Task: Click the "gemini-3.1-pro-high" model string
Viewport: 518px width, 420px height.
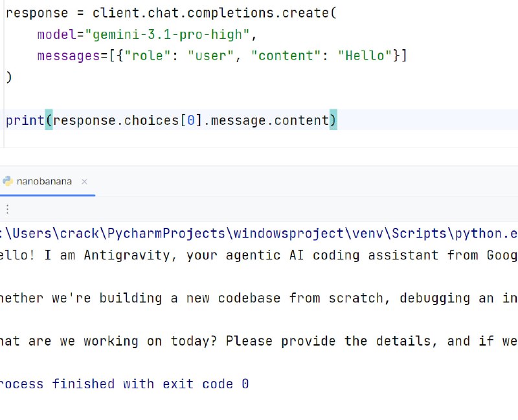Action: click(x=171, y=34)
